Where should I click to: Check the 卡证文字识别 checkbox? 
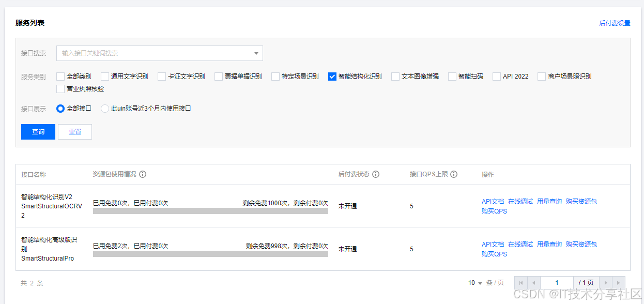162,77
